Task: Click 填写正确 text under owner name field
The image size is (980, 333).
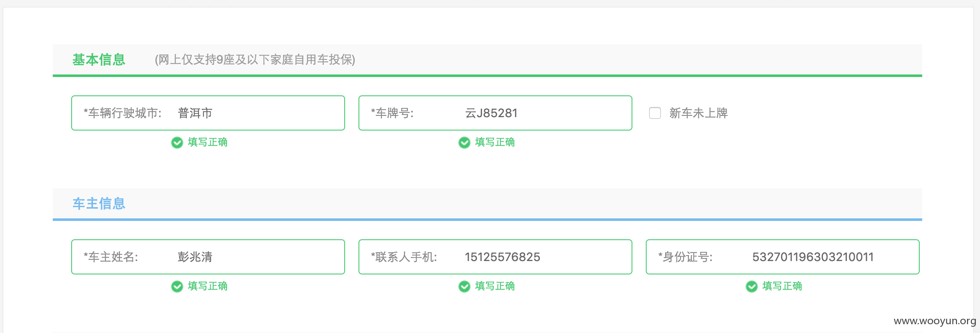Action: click(x=208, y=286)
